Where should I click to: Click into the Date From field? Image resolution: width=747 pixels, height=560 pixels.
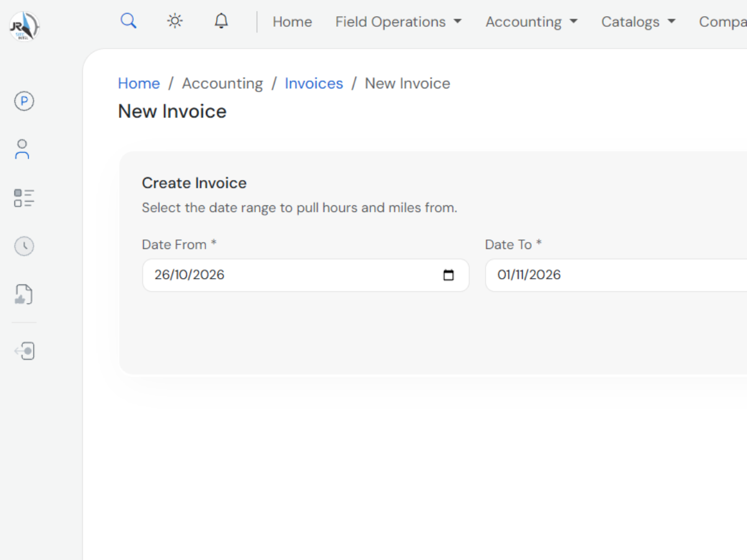[306, 275]
